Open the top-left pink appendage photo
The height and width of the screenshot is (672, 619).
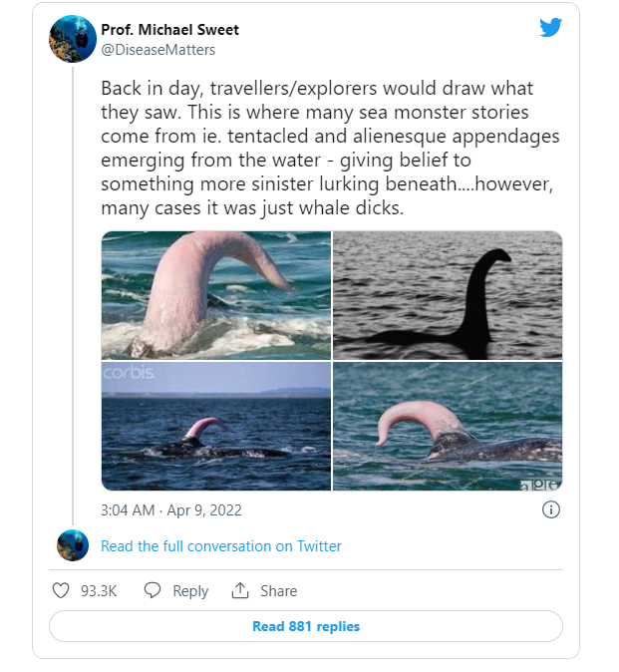pyautogui.click(x=215, y=295)
